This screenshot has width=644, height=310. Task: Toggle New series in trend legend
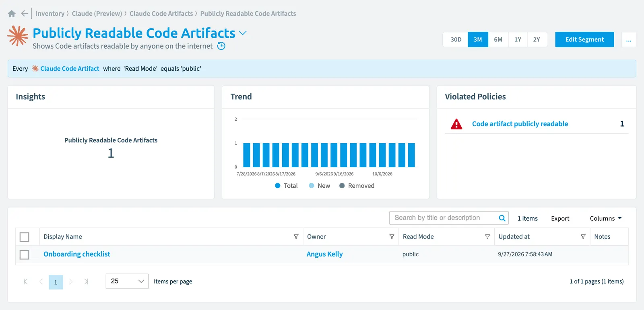(x=319, y=186)
